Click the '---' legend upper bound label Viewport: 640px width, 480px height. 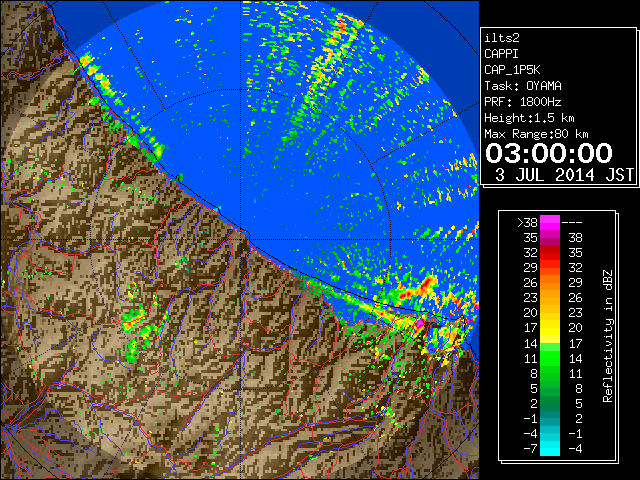(572, 222)
